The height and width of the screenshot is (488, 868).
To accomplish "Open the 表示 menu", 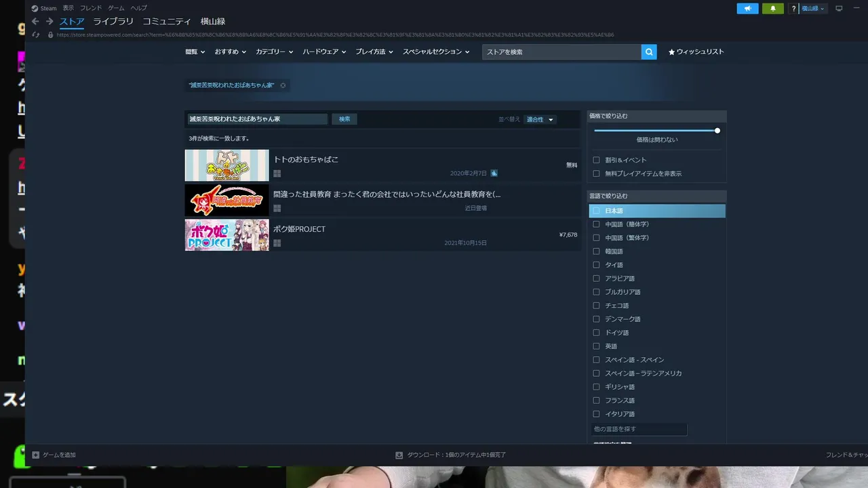I will click(68, 8).
